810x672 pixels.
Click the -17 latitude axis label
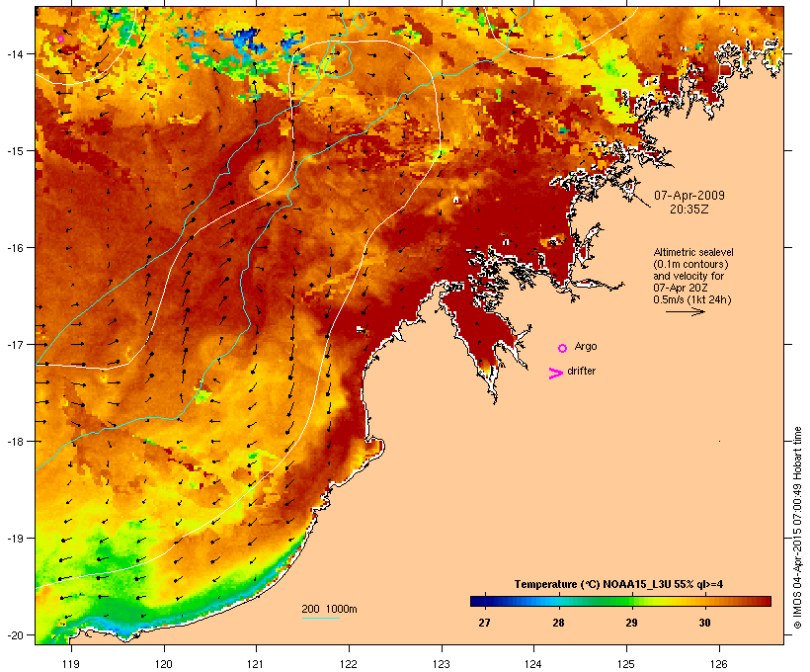click(x=14, y=345)
